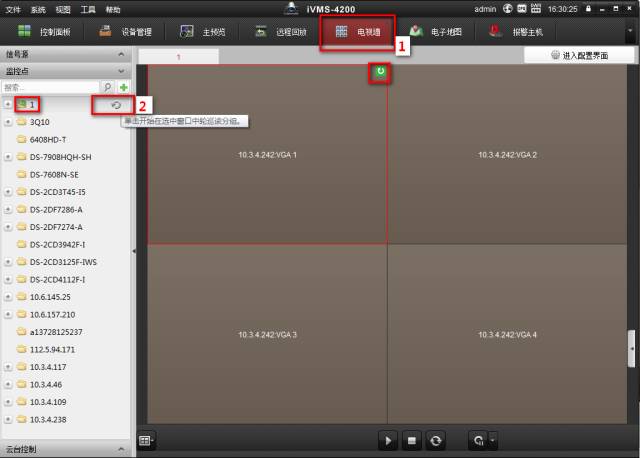Click the cycle decode icon beside group 1

click(x=116, y=105)
